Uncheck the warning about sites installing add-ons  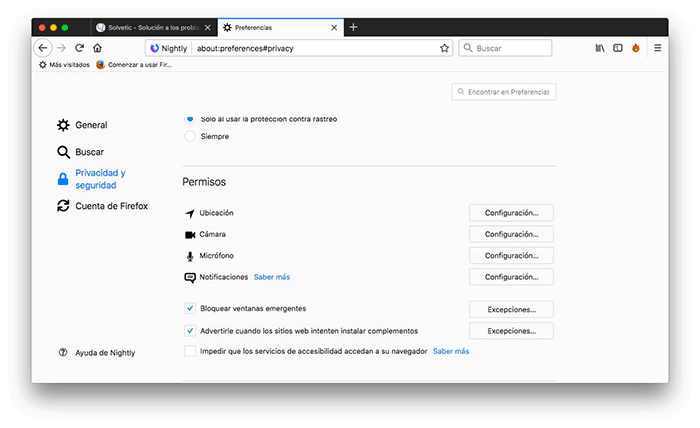pos(190,330)
